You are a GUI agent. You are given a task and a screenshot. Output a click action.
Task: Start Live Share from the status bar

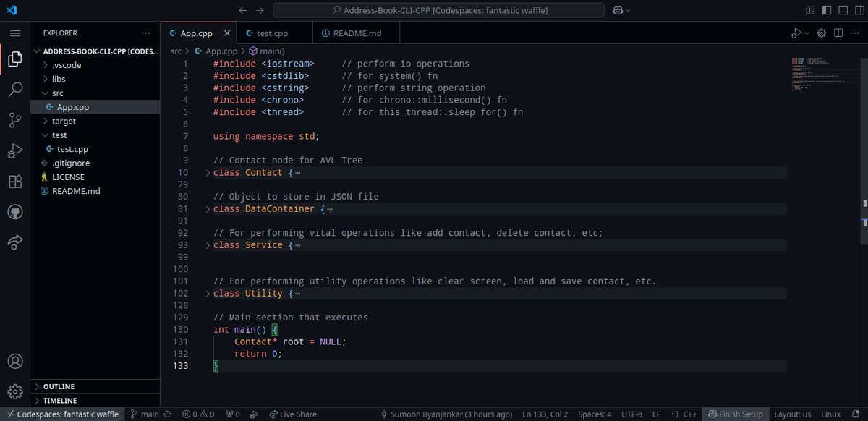pyautogui.click(x=293, y=414)
